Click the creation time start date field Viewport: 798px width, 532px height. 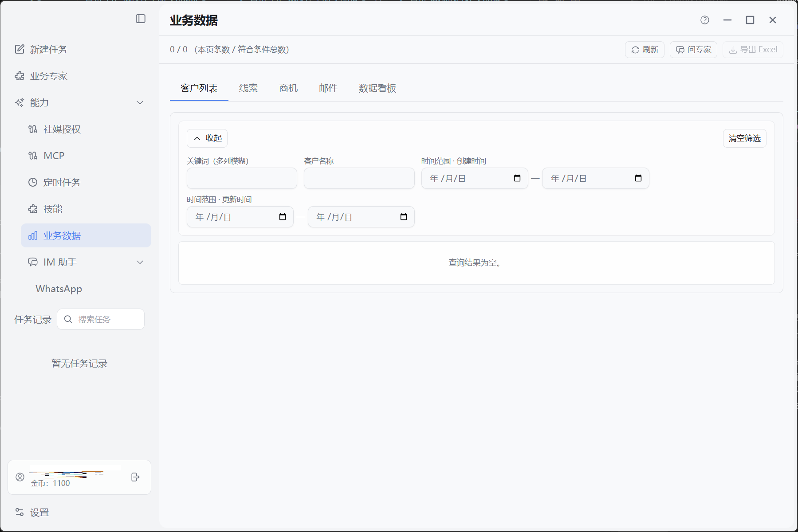click(x=475, y=178)
